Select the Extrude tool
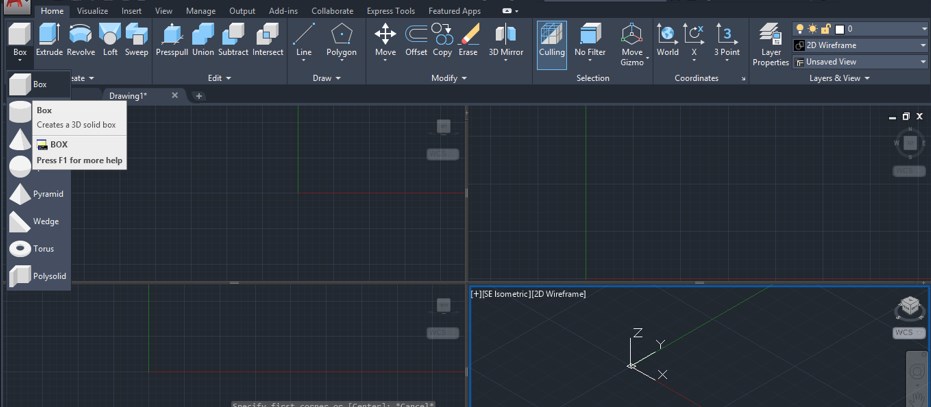Viewport: 931px width, 407px height. pyautogui.click(x=49, y=40)
